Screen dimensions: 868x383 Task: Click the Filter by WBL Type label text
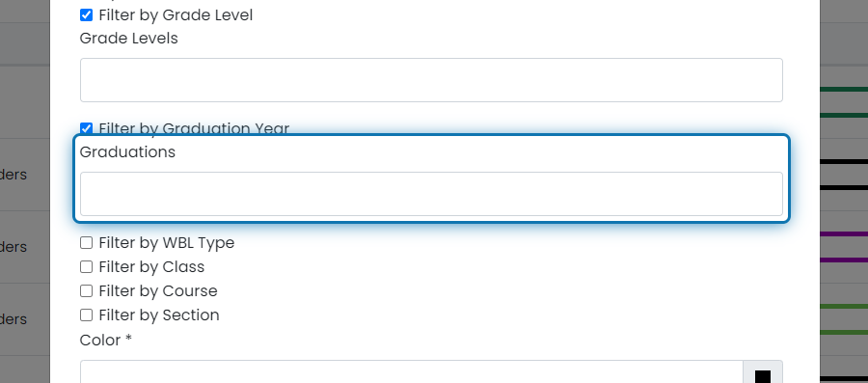coord(167,243)
